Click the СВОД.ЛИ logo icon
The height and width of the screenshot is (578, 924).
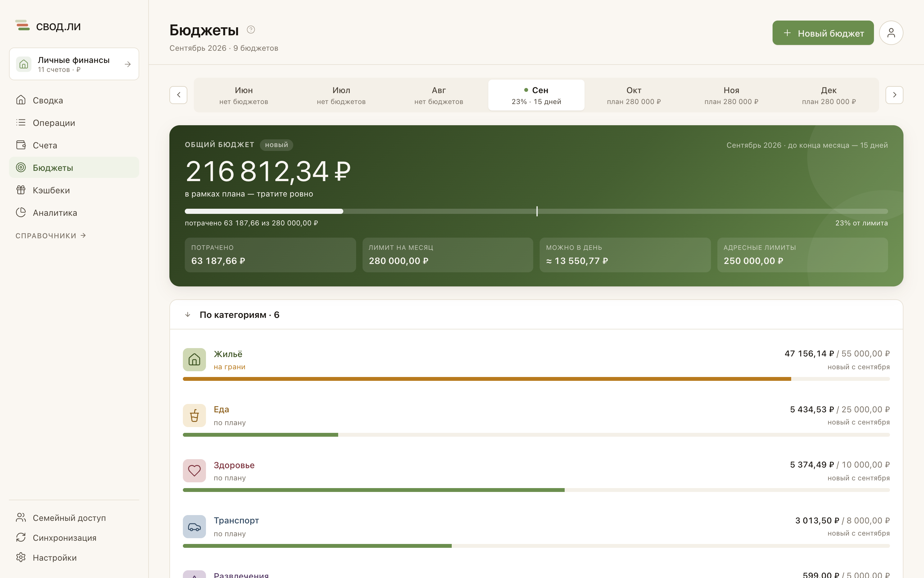coord(22,26)
